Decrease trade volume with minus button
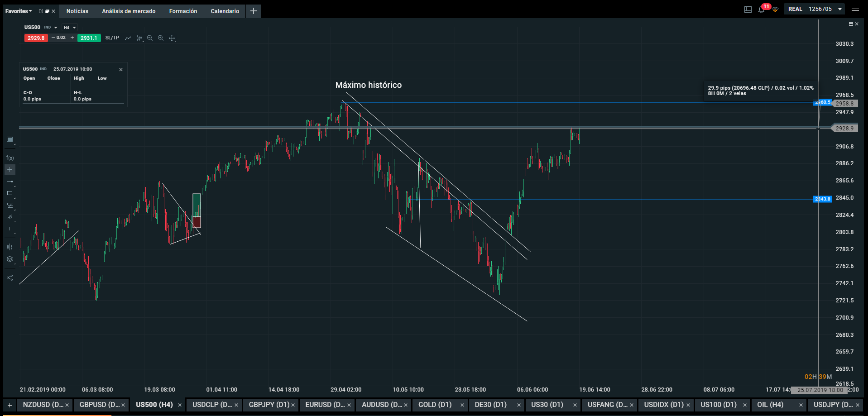868x416 pixels. 53,38
